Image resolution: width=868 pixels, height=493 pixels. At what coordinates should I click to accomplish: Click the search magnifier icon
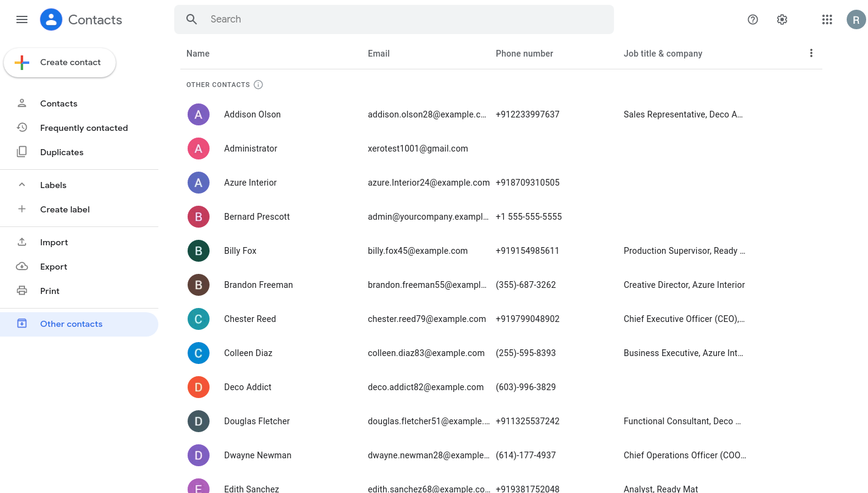coord(192,19)
